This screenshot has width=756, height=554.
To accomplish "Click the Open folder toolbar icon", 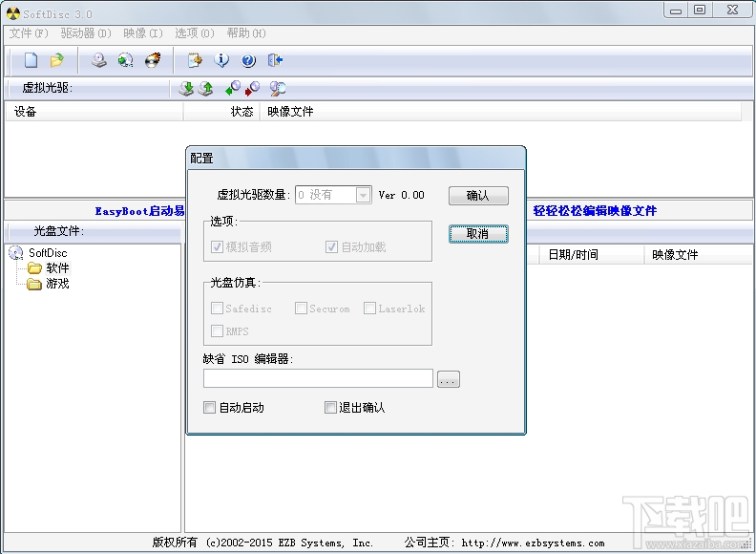I will click(57, 60).
